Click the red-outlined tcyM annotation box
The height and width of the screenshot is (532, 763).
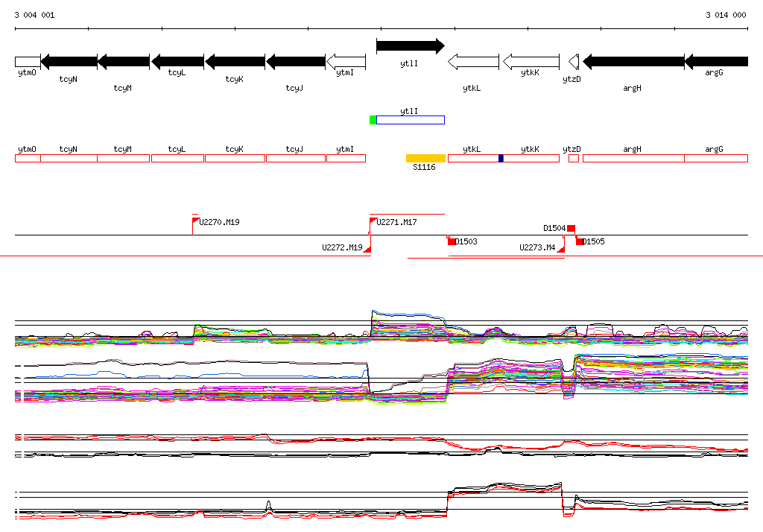(x=124, y=158)
